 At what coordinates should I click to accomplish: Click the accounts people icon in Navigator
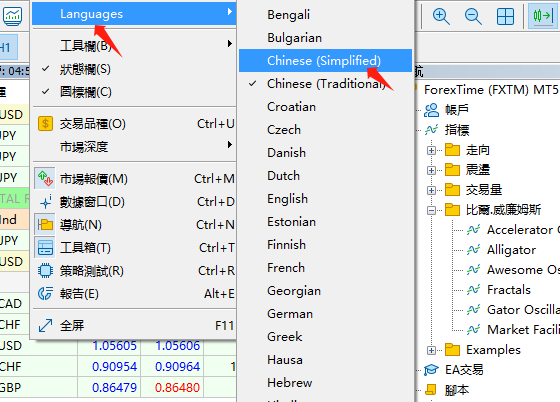[x=431, y=110]
